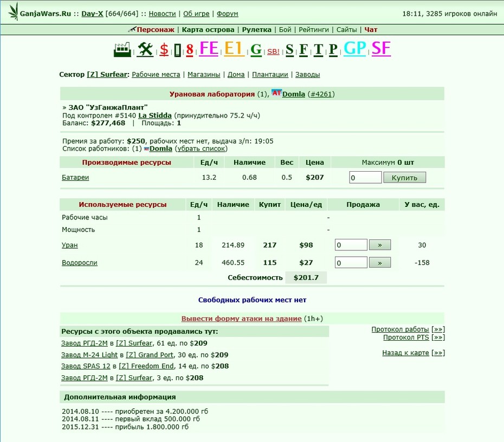Open the orange E1 shortcut

(234, 49)
